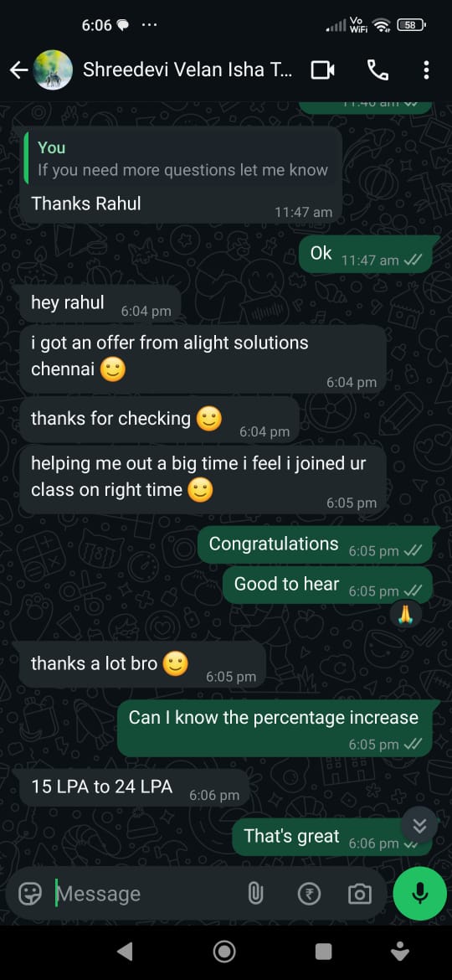Open the rupee payment option
This screenshot has width=452, height=980.
point(309,895)
